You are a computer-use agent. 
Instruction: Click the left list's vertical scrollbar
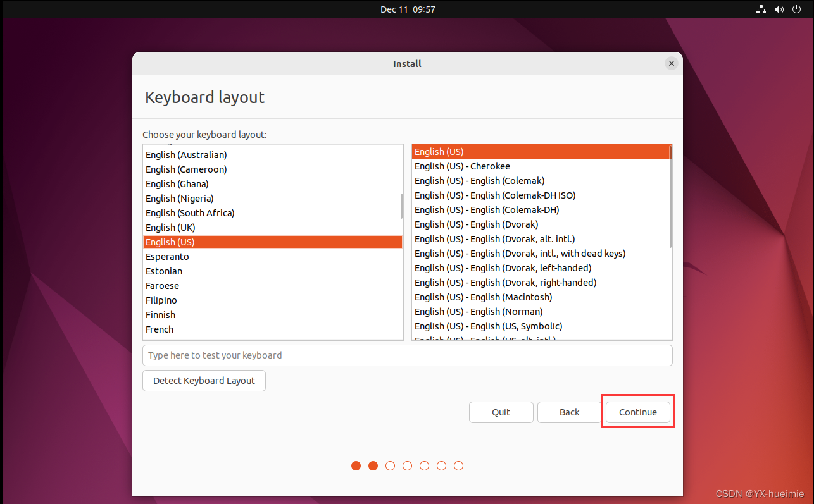point(400,207)
